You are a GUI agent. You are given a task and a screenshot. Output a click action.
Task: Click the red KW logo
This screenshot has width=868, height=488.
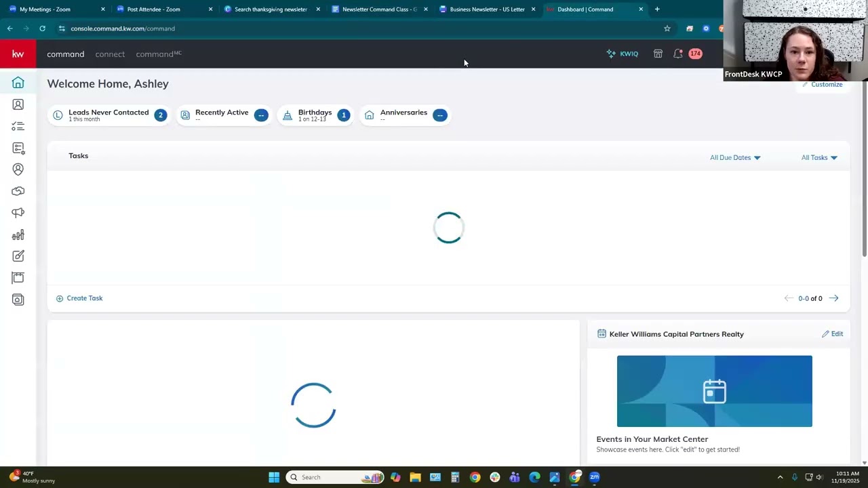18,54
